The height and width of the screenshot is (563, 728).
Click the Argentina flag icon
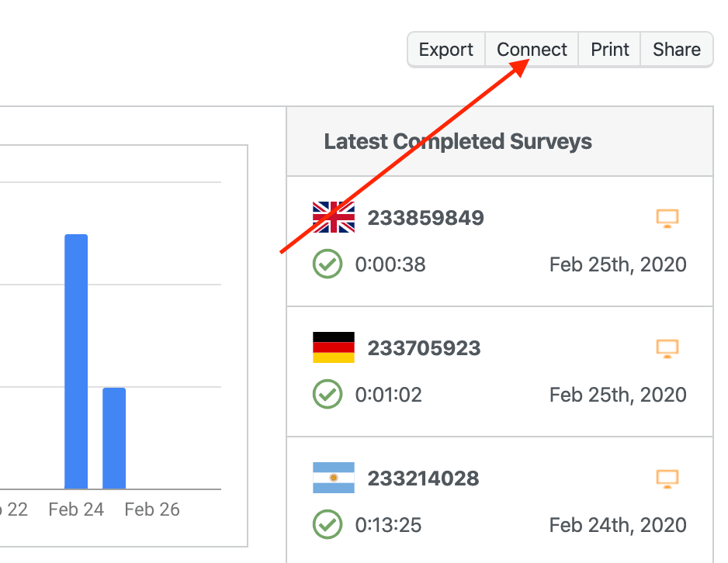coord(333,478)
